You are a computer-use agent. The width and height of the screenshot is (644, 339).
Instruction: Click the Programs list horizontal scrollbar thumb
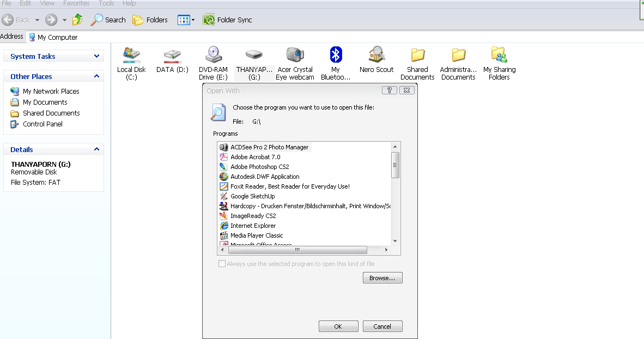[x=297, y=250]
